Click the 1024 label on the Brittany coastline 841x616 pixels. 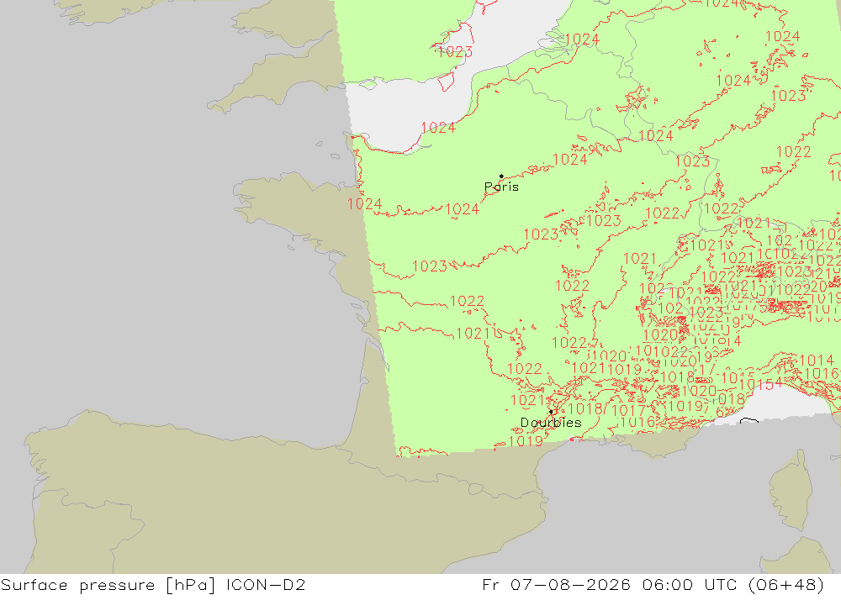pos(365,203)
